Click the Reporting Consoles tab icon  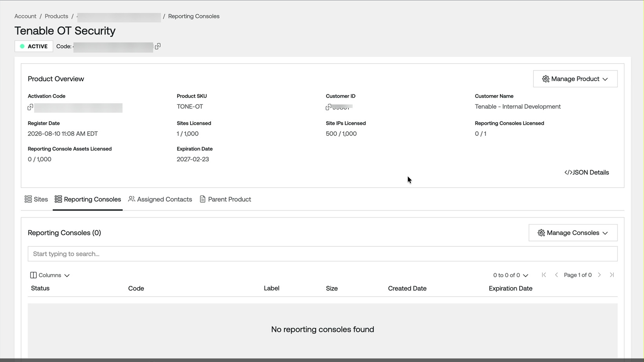tap(58, 199)
